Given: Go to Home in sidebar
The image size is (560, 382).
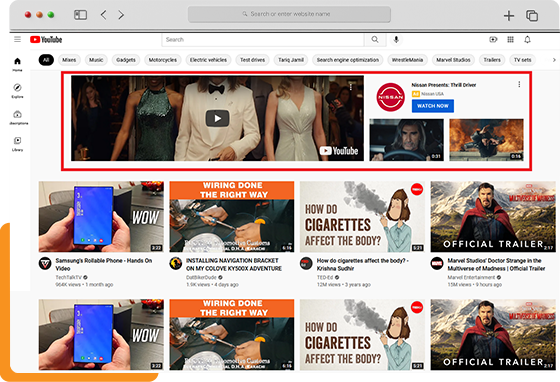Looking at the screenshot, I should coord(18,64).
